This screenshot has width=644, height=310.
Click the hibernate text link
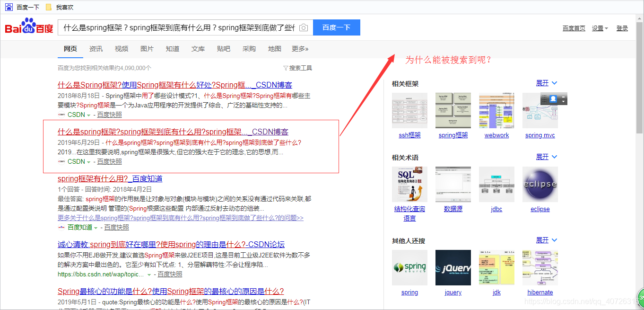tap(540, 292)
